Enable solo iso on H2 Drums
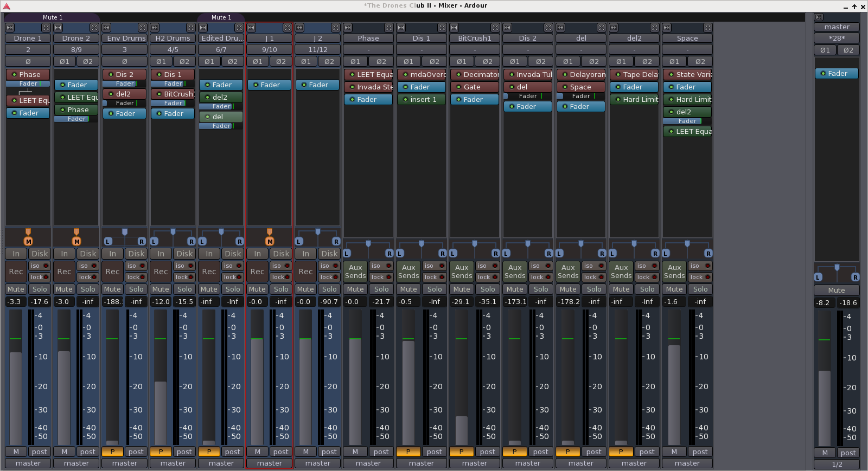 pyautogui.click(x=185, y=266)
